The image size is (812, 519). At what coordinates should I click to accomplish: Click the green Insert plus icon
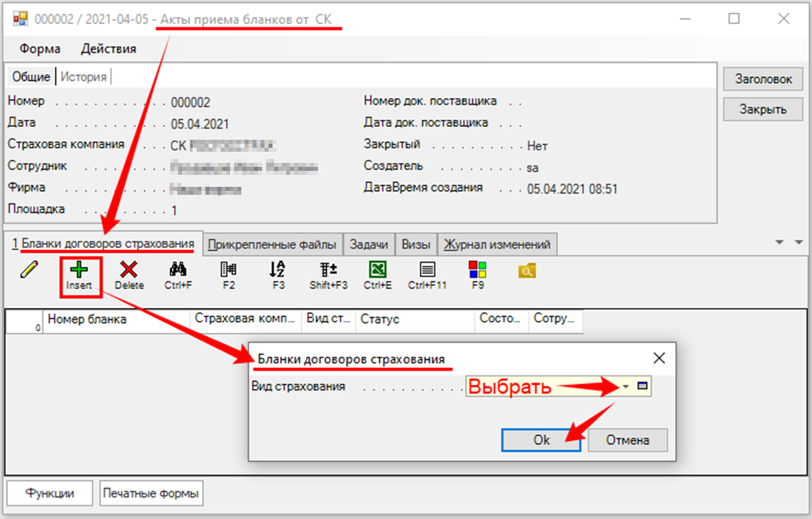click(79, 270)
